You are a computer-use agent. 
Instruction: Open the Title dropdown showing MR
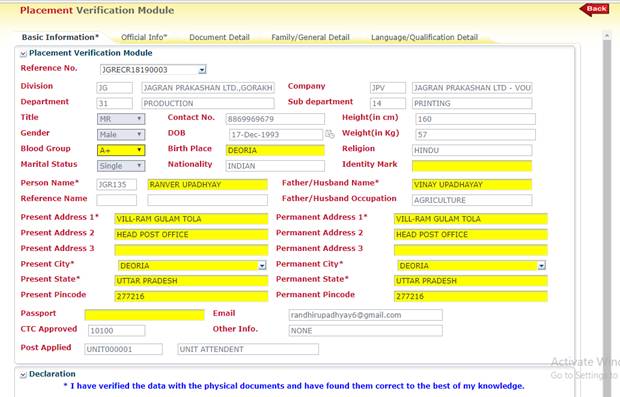pyautogui.click(x=121, y=119)
